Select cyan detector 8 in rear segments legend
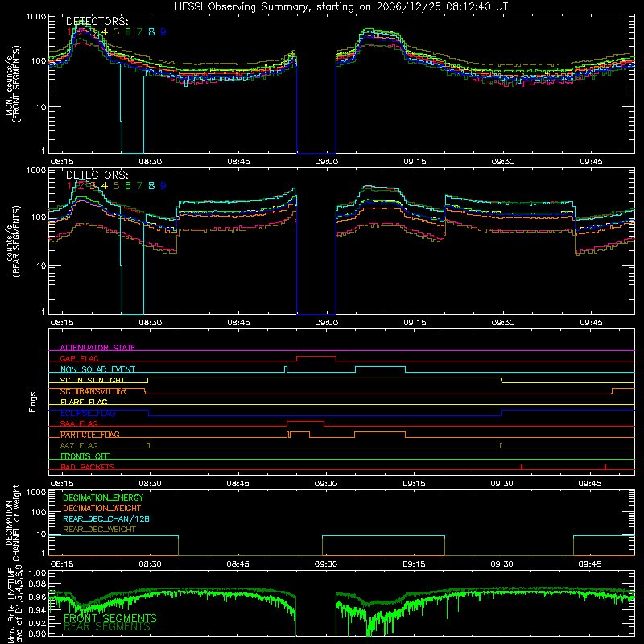The height and width of the screenshot is (644, 644). coord(151,186)
